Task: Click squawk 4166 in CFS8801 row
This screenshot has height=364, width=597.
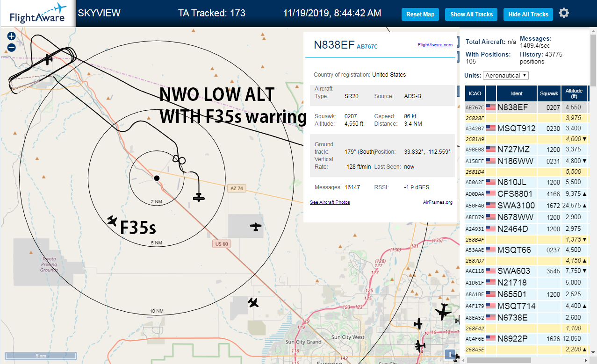Action: click(x=554, y=194)
